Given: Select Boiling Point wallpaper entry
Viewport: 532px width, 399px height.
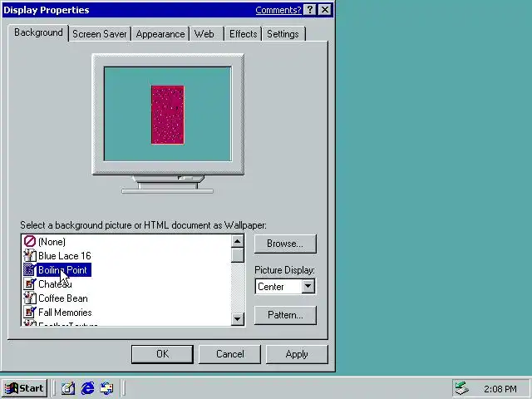Looking at the screenshot, I should coord(63,270).
